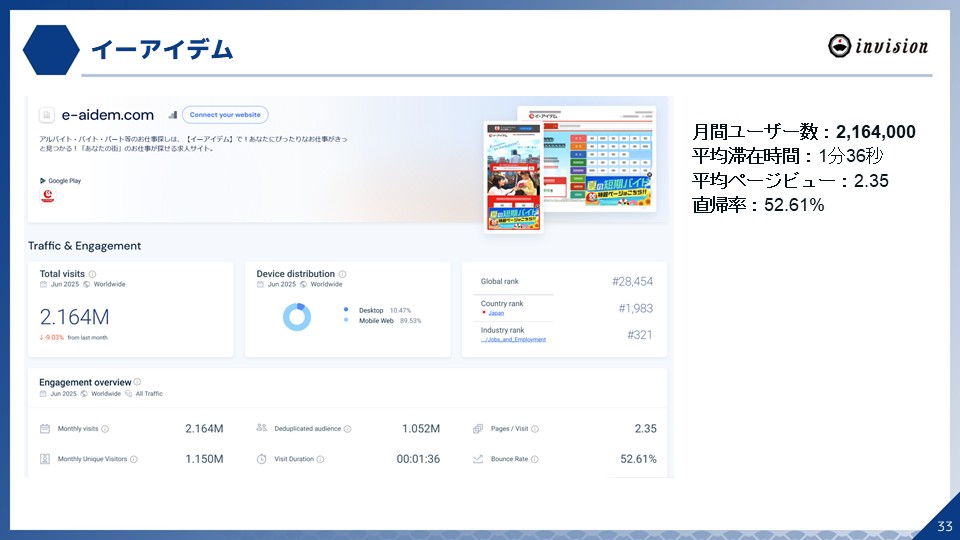Click the Global rank #28,454 value
This screenshot has width=960, height=540.
coord(632,282)
